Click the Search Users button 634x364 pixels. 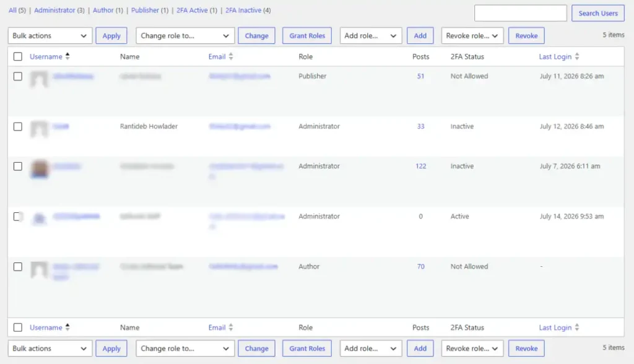[x=598, y=13]
